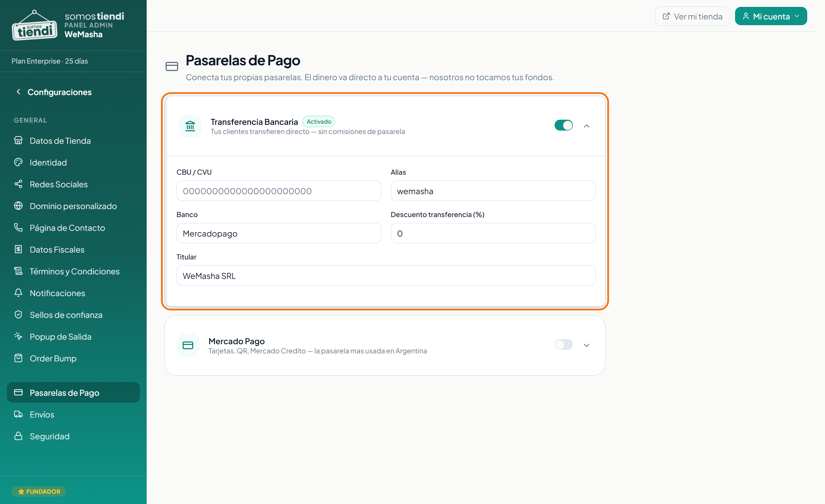The height and width of the screenshot is (504, 825).
Task: Click the card icon beside the page title
Action: click(x=172, y=66)
